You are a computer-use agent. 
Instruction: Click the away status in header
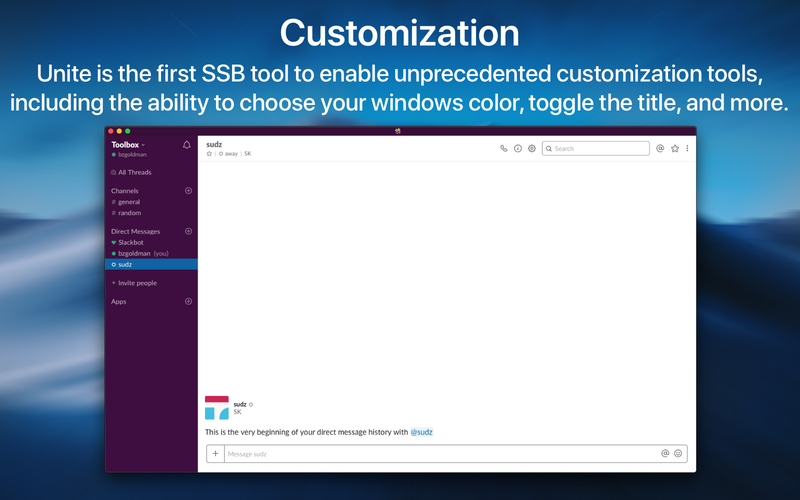click(x=229, y=154)
